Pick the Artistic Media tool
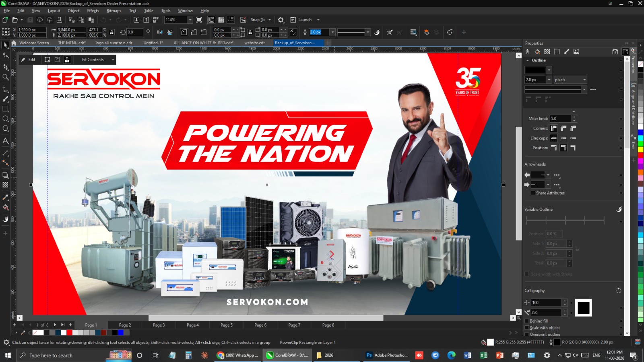Screen dimensions: 644x362 (6, 99)
